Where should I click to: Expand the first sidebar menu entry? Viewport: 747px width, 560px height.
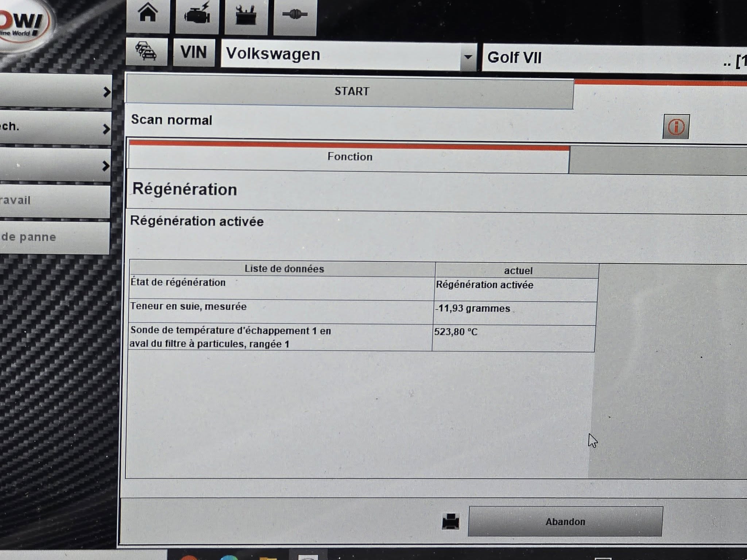(x=55, y=92)
